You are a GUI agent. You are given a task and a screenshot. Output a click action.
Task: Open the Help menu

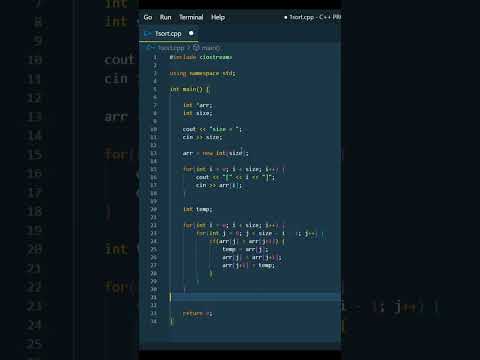218,17
